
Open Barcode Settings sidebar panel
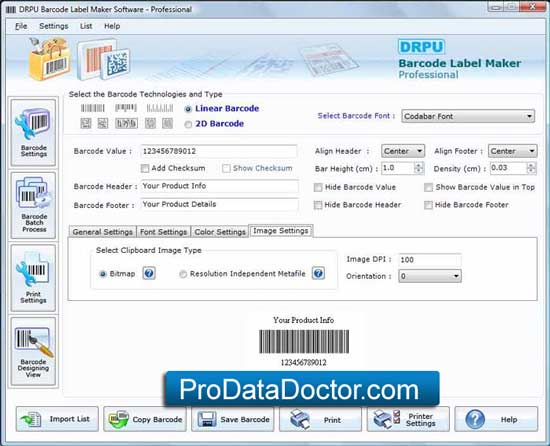click(x=33, y=133)
